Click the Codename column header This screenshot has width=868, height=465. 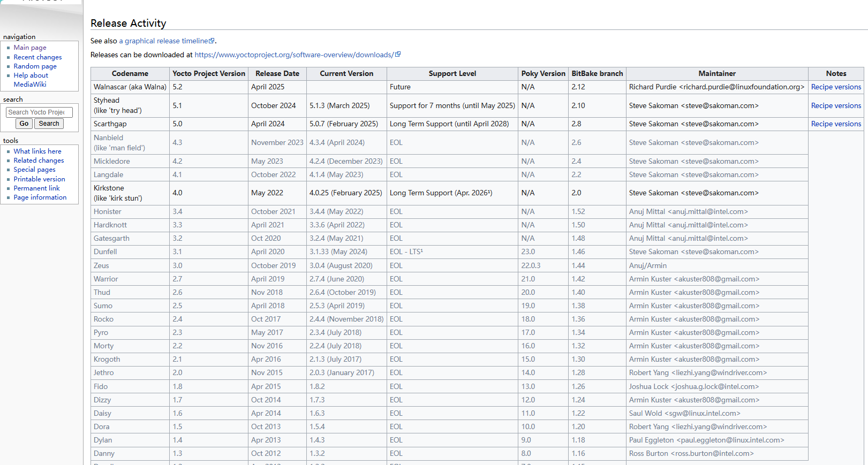click(130, 74)
